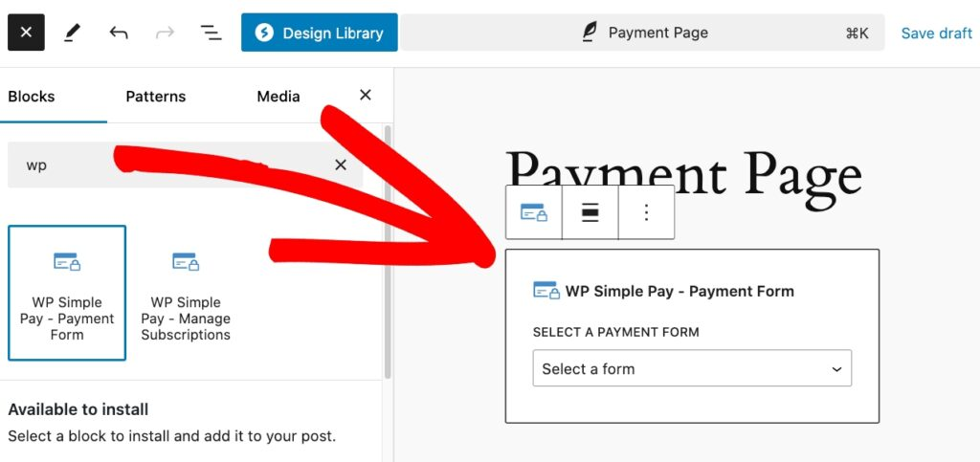Screen dimensions: 980x462
Task: Switch to the Media tab
Action: (278, 97)
